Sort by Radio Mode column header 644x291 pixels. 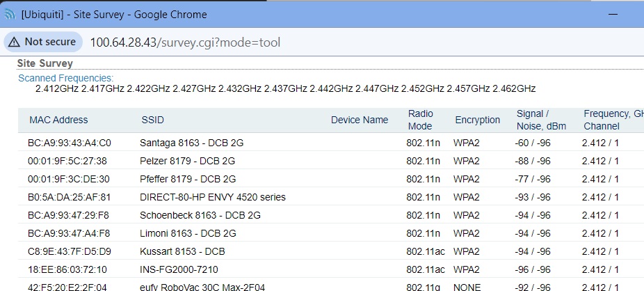(420, 120)
